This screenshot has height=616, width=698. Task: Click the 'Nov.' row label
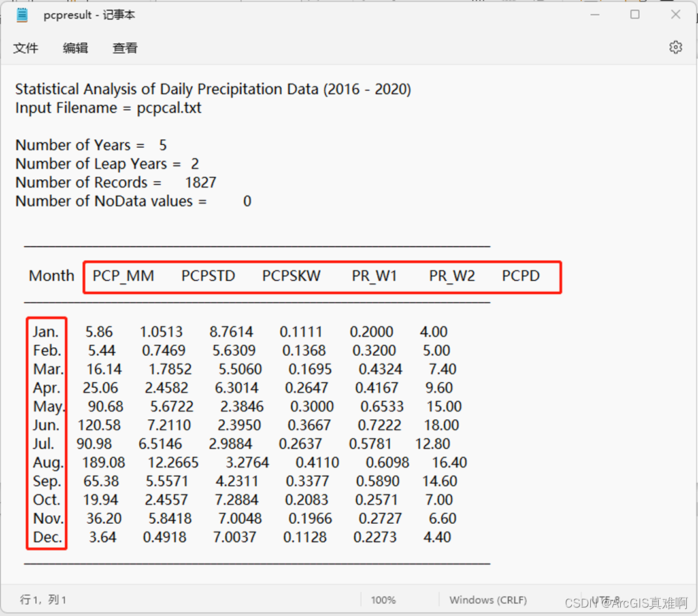(x=48, y=519)
